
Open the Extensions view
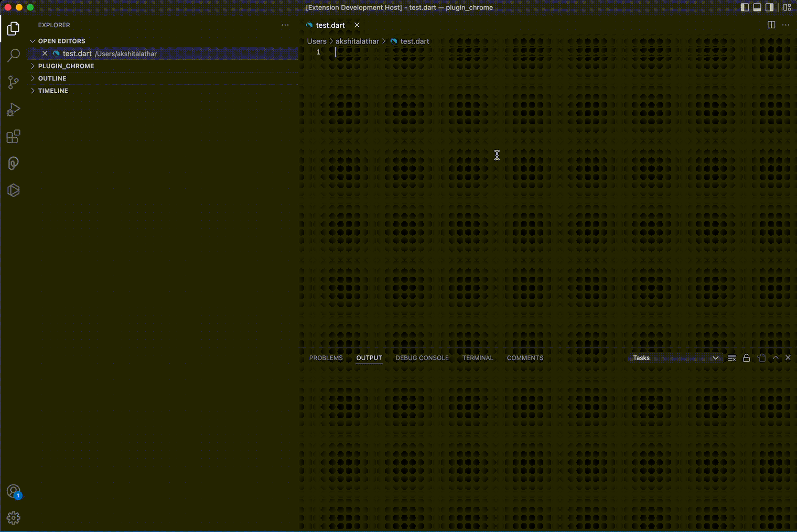point(13,136)
